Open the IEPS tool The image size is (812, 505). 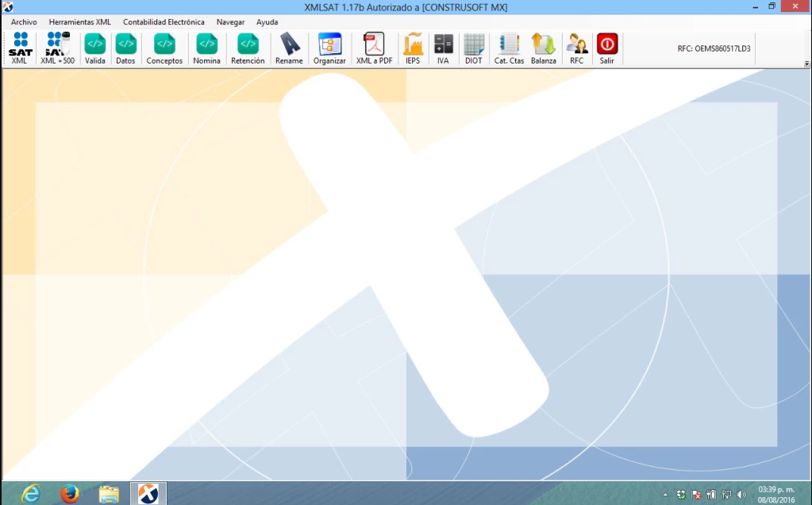tap(413, 48)
